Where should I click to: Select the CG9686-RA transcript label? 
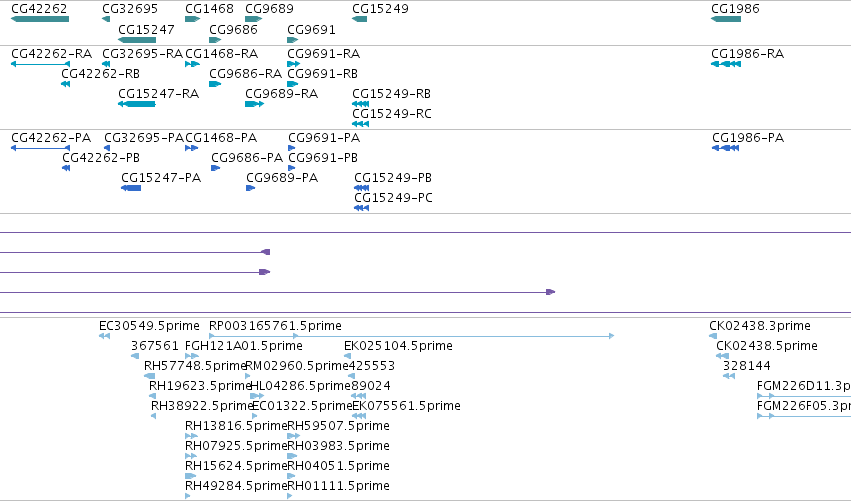(246, 74)
